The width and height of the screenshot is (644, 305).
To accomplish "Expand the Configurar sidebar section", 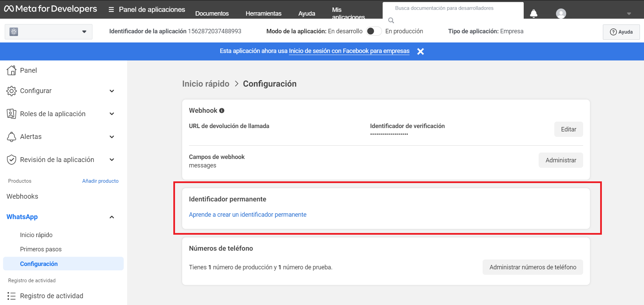I will coord(111,91).
